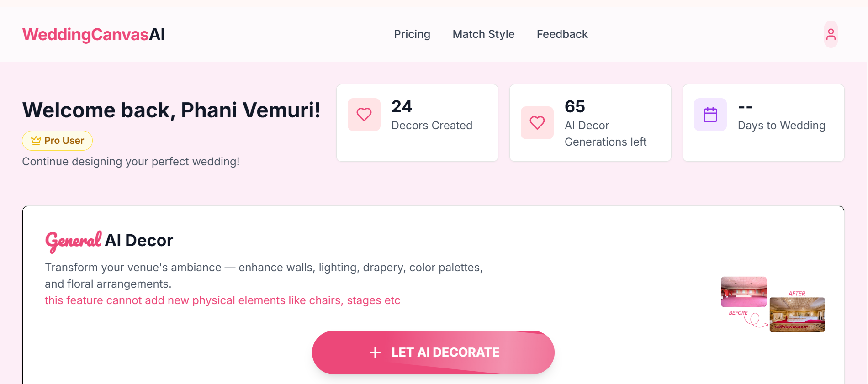Click the Decors Created label
The height and width of the screenshot is (384, 868).
coord(432,126)
